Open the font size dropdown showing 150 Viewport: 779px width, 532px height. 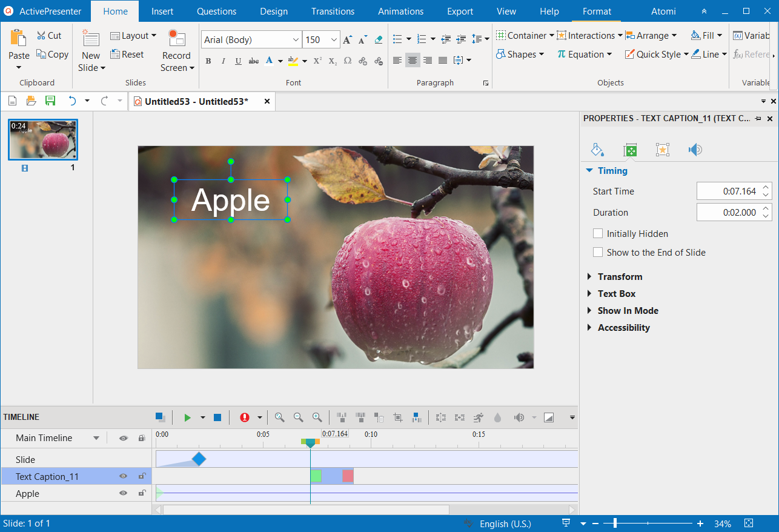pos(334,39)
